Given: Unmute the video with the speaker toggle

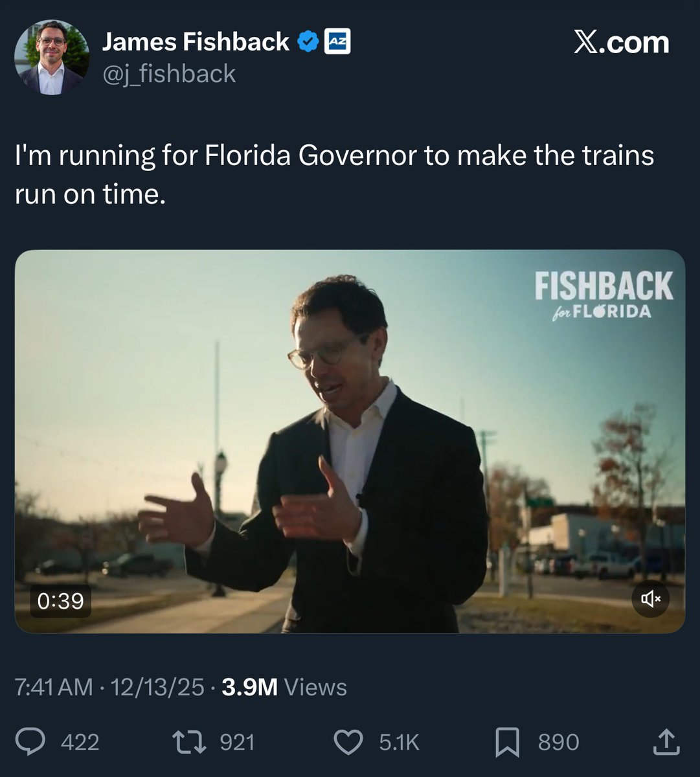Looking at the screenshot, I should [650, 599].
